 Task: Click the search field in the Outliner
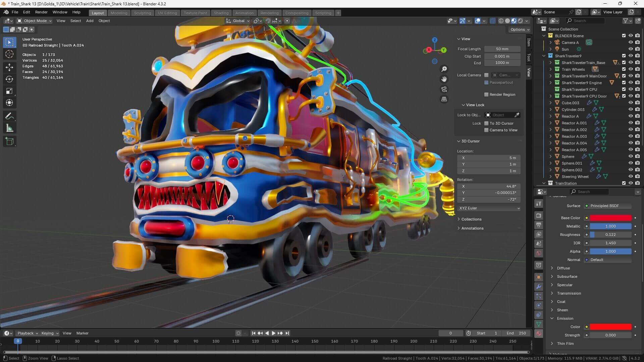585,20
